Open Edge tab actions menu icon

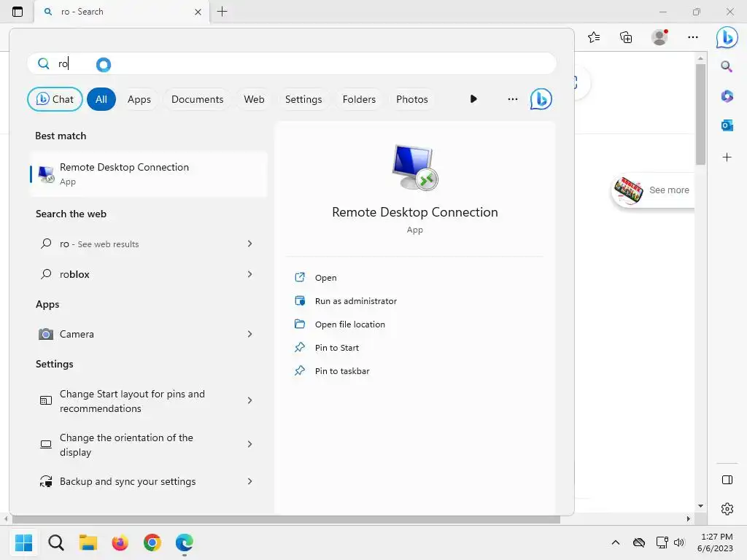tap(18, 12)
